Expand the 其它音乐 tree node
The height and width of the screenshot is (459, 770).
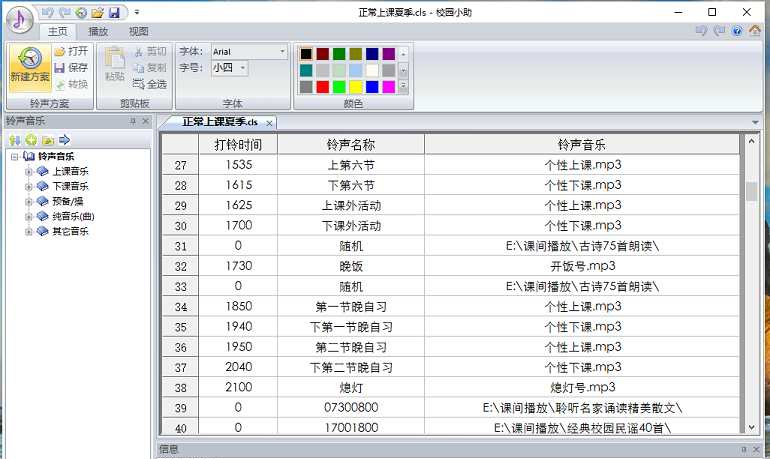[28, 231]
